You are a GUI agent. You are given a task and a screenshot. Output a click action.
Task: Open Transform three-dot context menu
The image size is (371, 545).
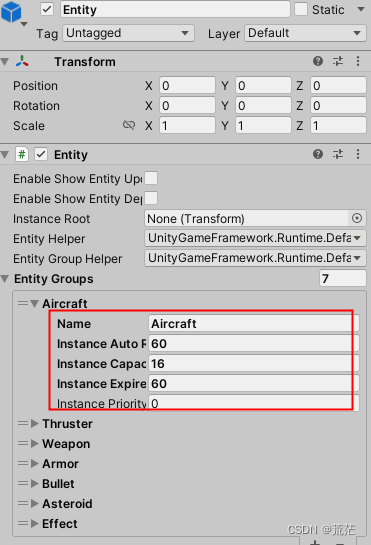coord(358,61)
